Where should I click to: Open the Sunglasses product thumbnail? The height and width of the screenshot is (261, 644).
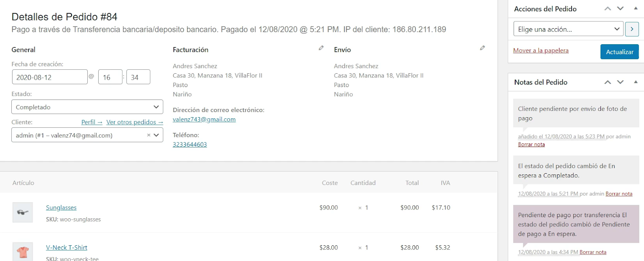[x=23, y=212]
